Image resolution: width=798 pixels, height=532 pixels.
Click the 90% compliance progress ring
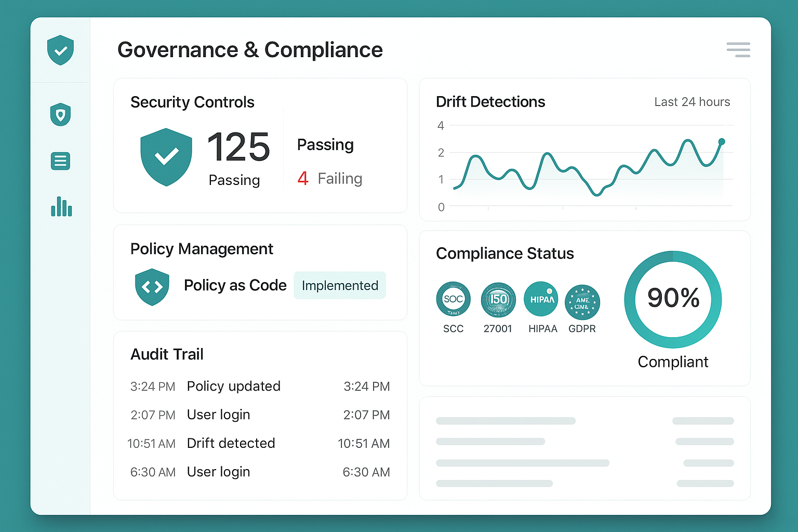pyautogui.click(x=673, y=299)
